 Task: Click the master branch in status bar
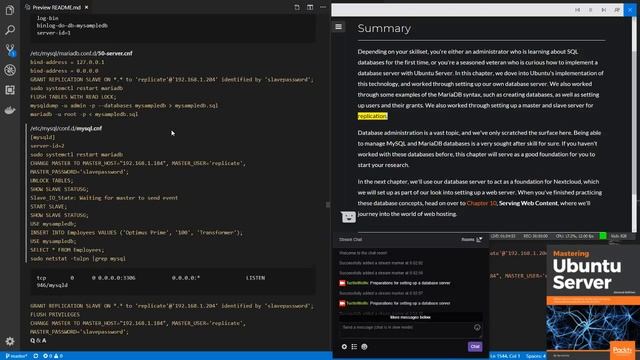(16, 356)
